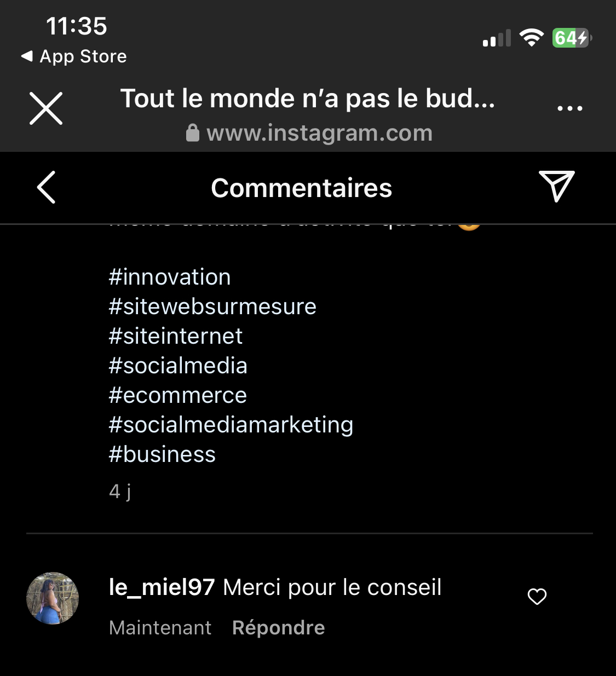Image resolution: width=616 pixels, height=676 pixels.
Task: Return to App Store via back link
Action: (x=74, y=56)
